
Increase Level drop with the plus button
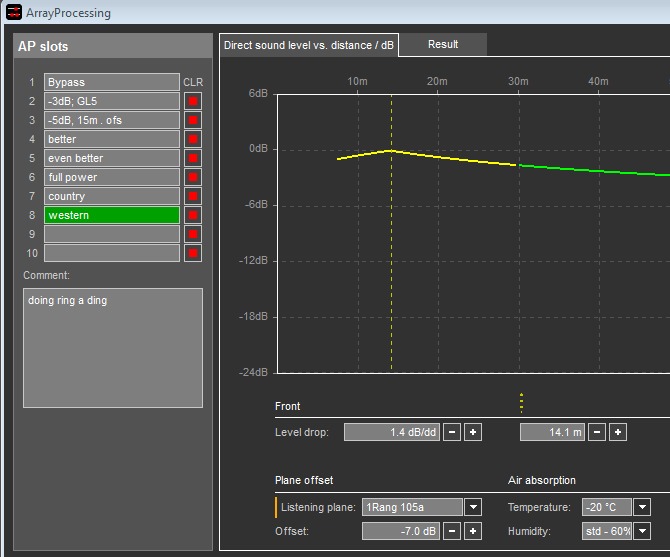(473, 432)
